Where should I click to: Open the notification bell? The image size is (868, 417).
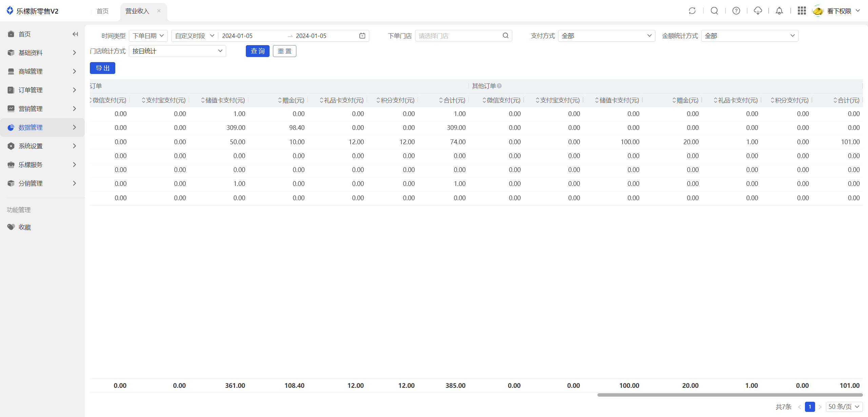[x=779, y=11]
